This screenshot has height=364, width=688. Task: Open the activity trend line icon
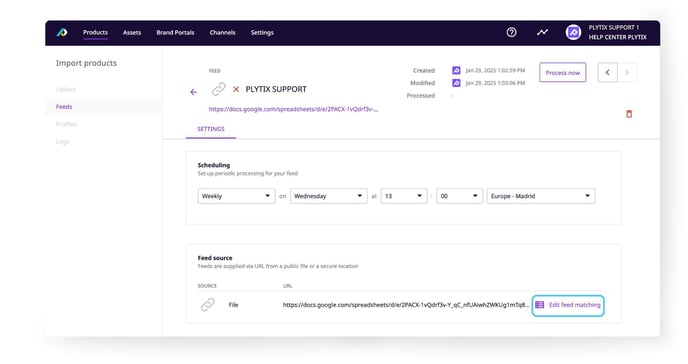coord(542,32)
